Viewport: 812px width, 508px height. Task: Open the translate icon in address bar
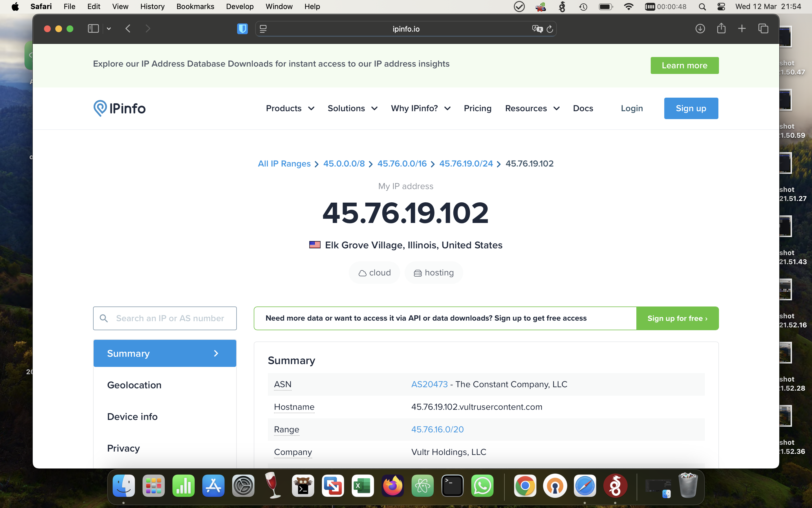pyautogui.click(x=537, y=29)
